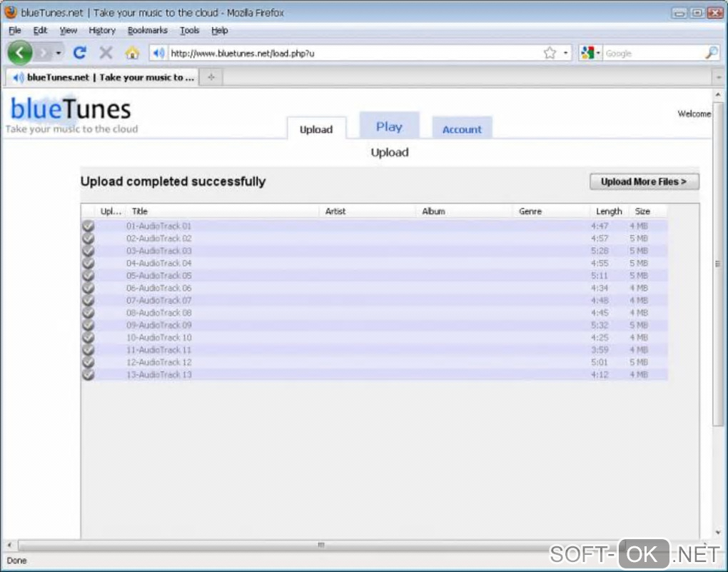Select the row titled 01-AudioTrack 01
This screenshot has width=728, height=572.
(375, 226)
